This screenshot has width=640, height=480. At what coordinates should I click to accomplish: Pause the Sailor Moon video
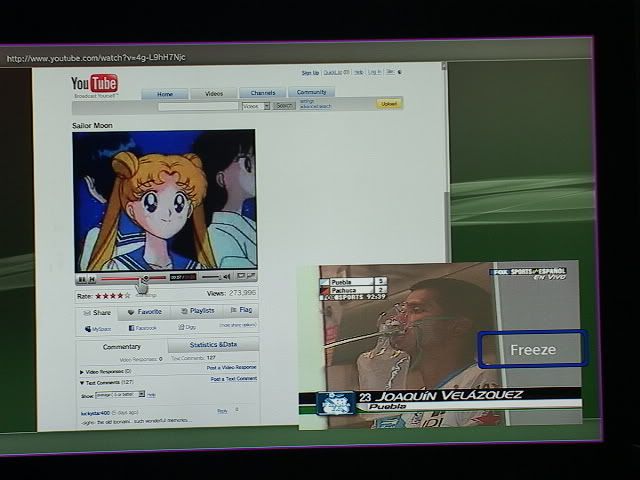(x=82, y=279)
